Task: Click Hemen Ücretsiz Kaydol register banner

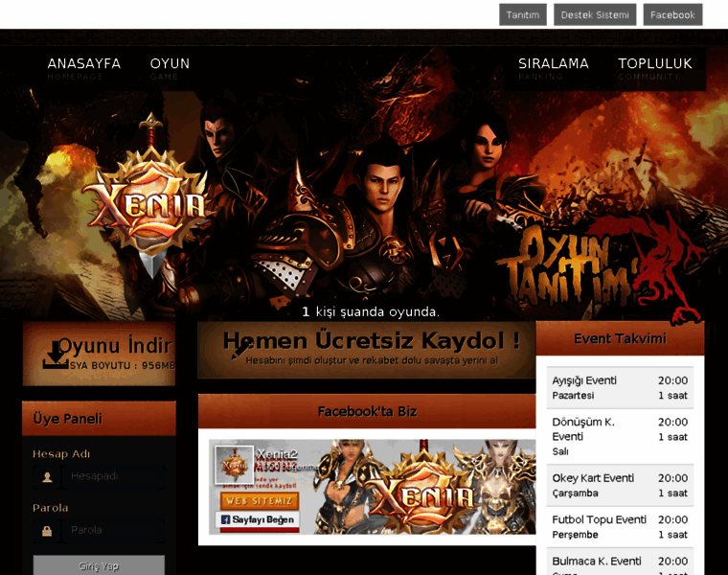Action: pos(367,350)
